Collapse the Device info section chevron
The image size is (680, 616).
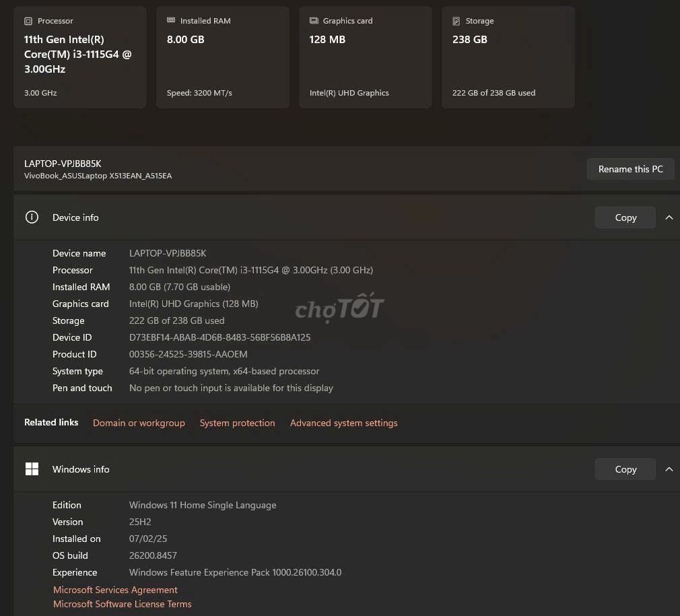(669, 217)
